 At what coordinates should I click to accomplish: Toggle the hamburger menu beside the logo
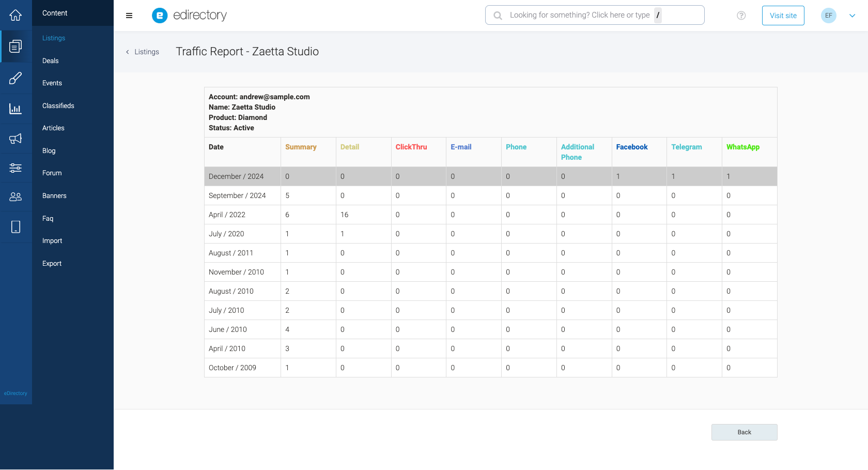click(129, 16)
